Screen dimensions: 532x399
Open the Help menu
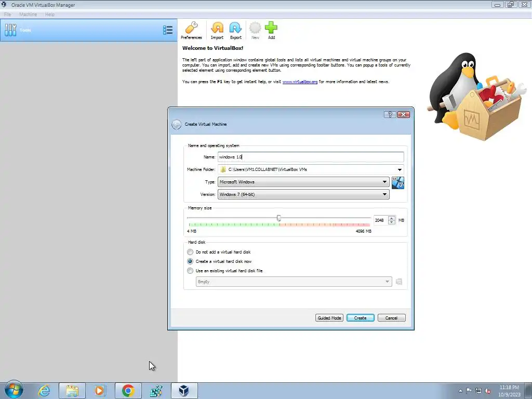pyautogui.click(x=50, y=14)
